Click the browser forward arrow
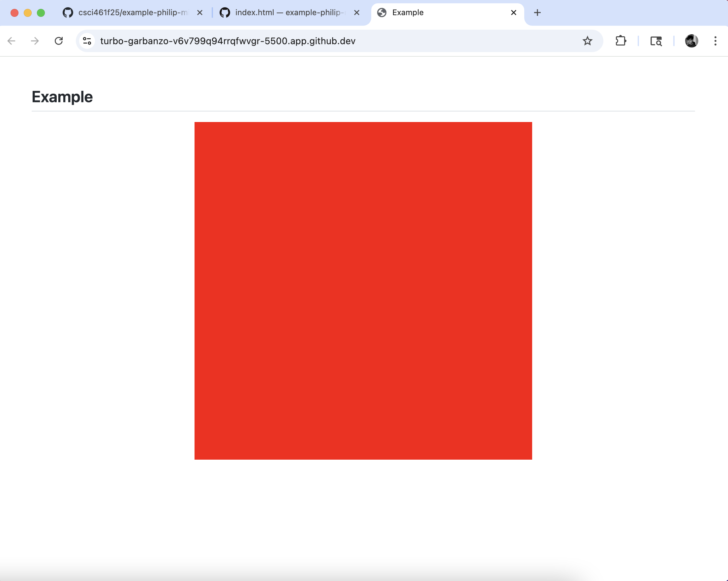Screen dimensions: 728x581 coord(35,41)
